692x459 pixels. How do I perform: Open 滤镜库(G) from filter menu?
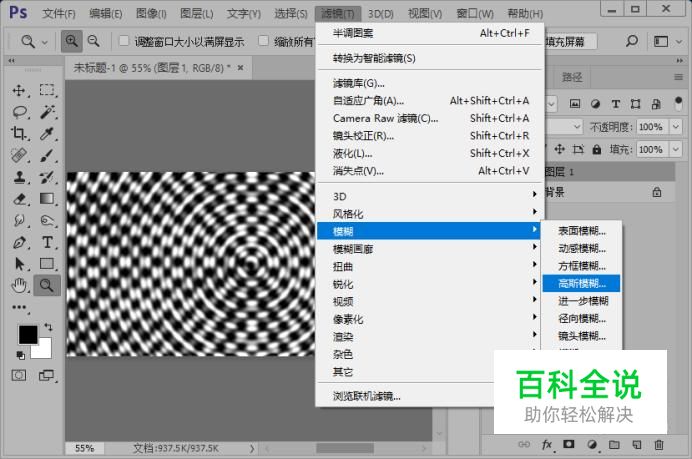pyautogui.click(x=429, y=83)
